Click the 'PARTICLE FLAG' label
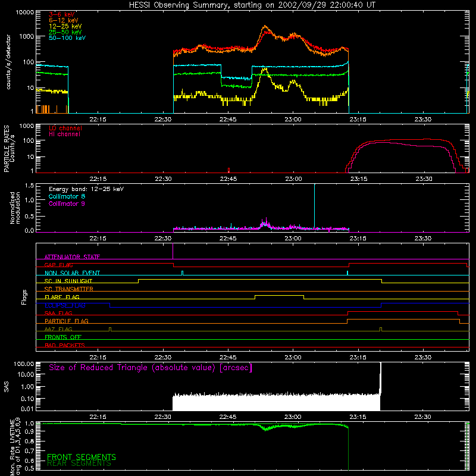476x476 pixels. (x=67, y=321)
